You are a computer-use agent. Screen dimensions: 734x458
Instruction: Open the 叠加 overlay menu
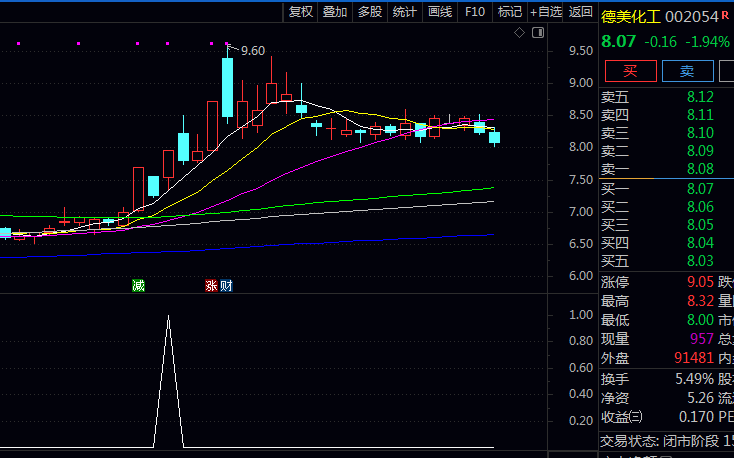pyautogui.click(x=335, y=12)
